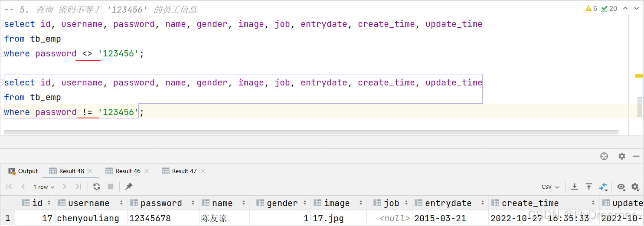644x226 pixels.
Task: Click sort arrows on password column
Action: click(193, 203)
